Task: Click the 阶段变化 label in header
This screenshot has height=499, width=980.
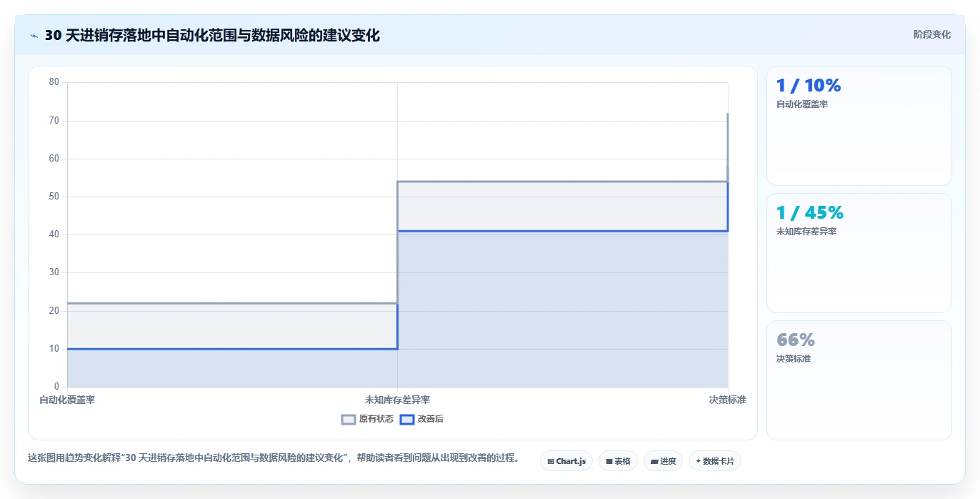Action: click(931, 34)
